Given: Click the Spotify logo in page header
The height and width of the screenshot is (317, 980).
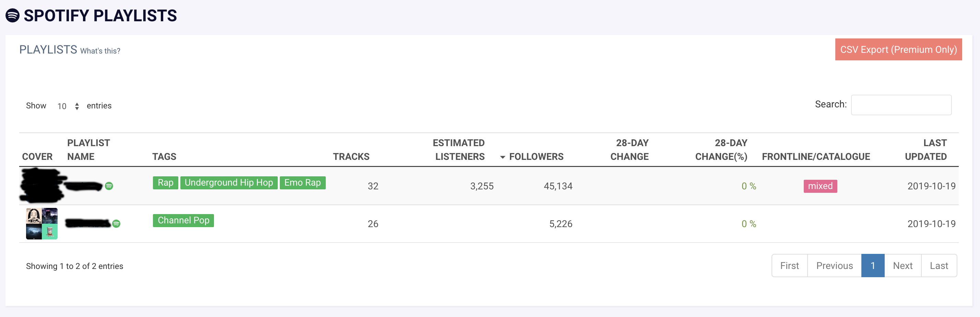Looking at the screenshot, I should pos(13,15).
